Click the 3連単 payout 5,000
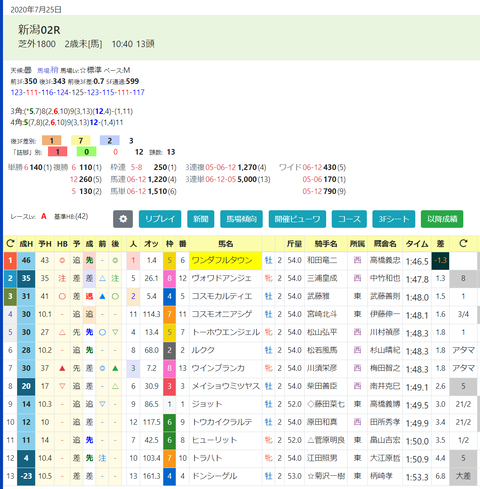Viewport: 480px width, 489px height. [x=247, y=179]
